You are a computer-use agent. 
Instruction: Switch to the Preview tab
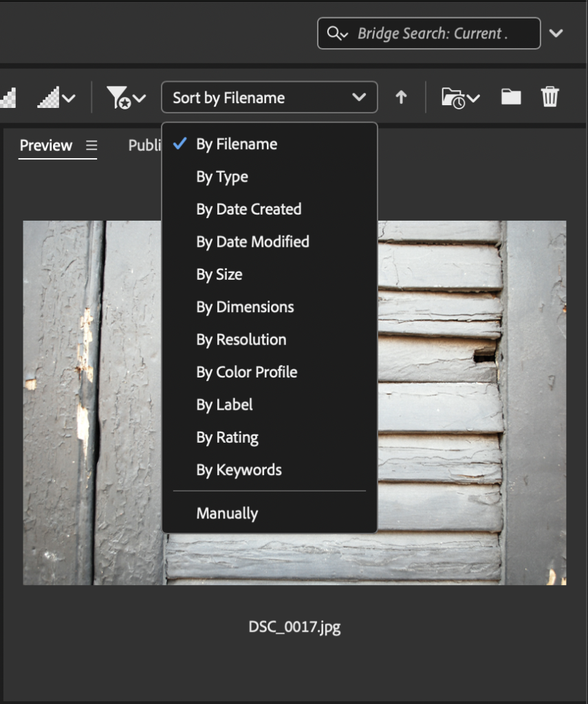coord(45,146)
